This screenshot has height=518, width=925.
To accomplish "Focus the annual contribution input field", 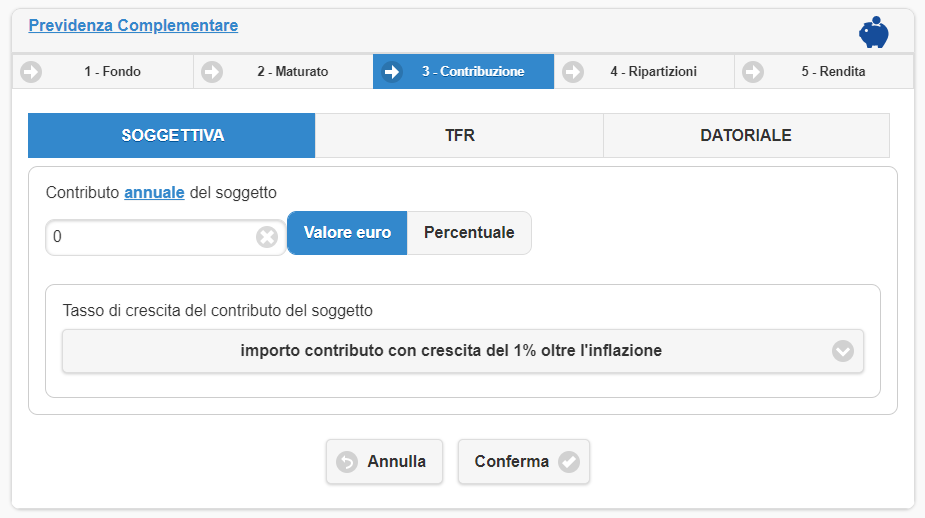I will [x=150, y=237].
